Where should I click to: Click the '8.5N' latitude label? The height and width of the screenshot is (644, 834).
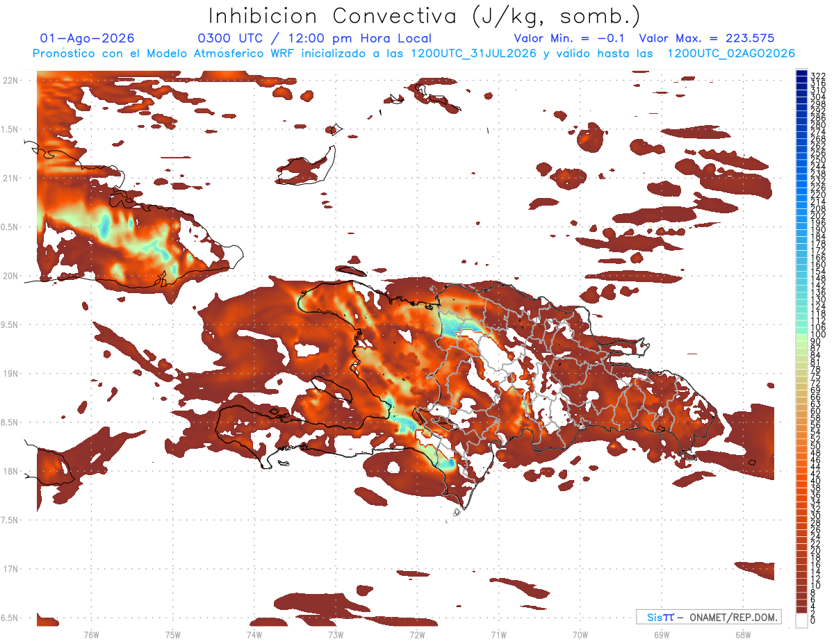click(9, 422)
